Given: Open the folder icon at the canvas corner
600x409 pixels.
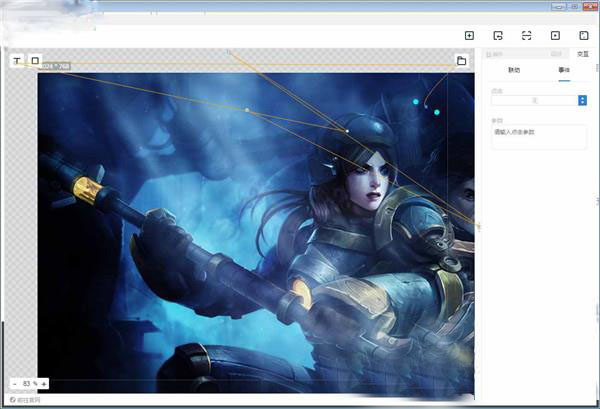Looking at the screenshot, I should (x=461, y=60).
